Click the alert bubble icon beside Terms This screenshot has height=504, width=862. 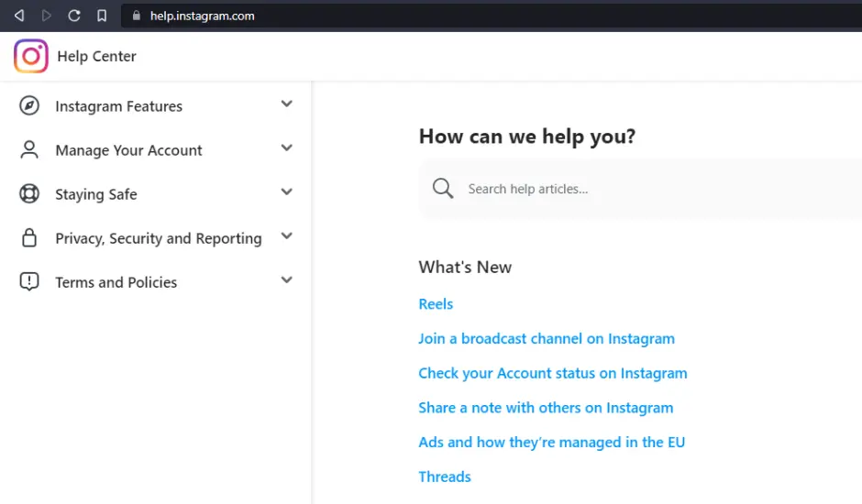tap(29, 281)
